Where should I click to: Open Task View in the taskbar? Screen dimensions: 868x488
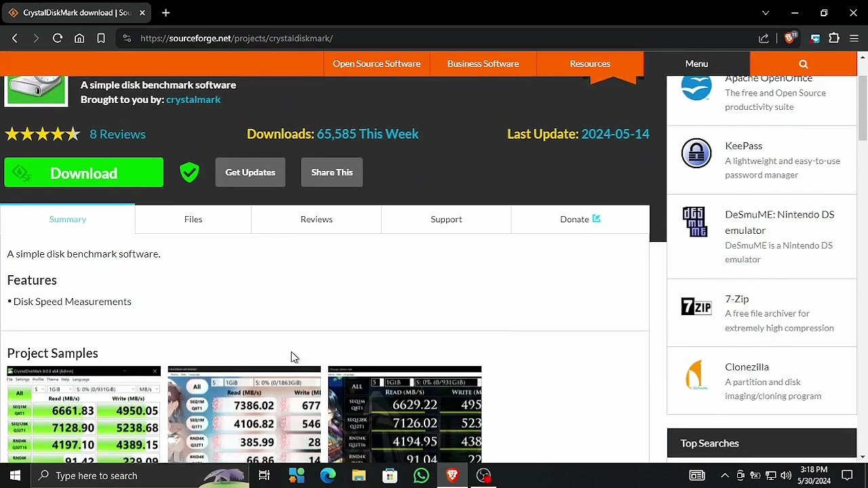[x=264, y=476]
